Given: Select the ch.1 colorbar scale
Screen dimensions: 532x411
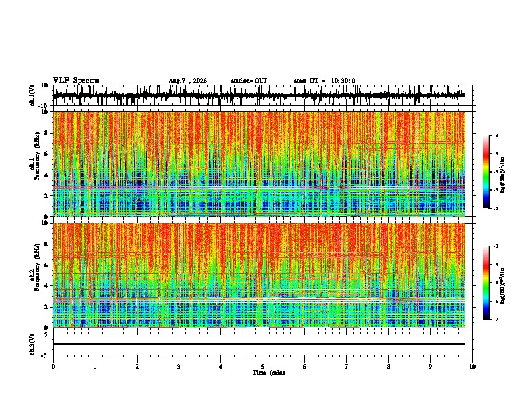Looking at the screenshot, I should pos(486,172).
